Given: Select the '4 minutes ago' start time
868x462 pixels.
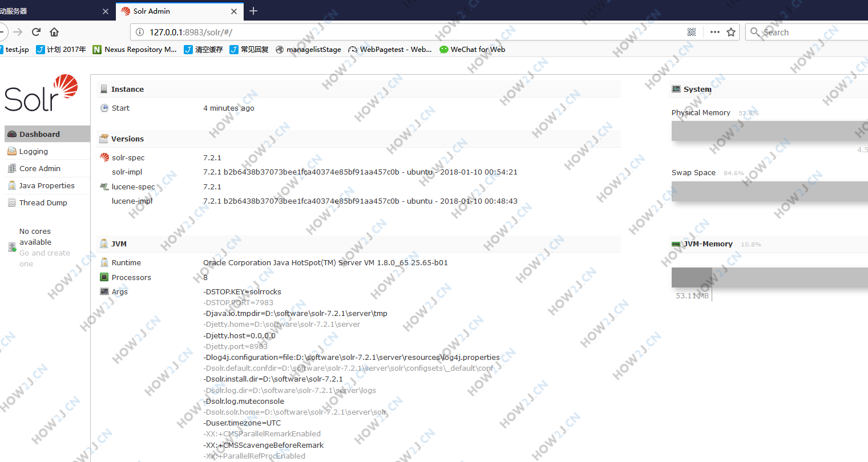Looking at the screenshot, I should [229, 108].
